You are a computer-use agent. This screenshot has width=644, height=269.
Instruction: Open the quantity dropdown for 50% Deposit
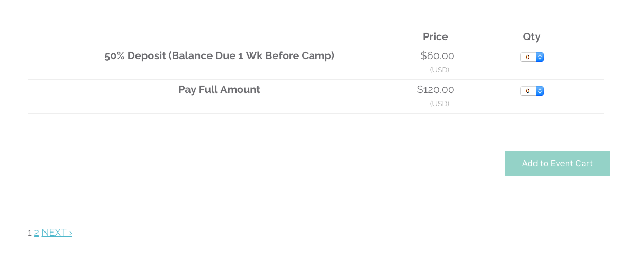point(532,57)
